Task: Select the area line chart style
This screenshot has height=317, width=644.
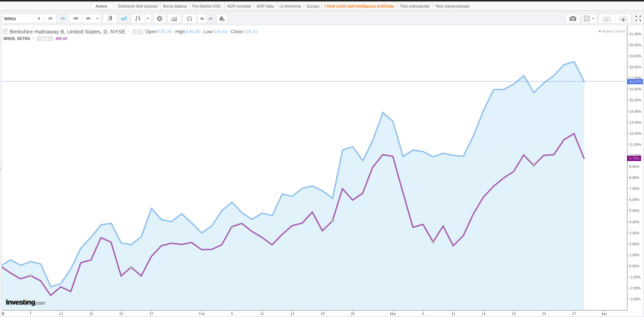Action: click(124, 18)
